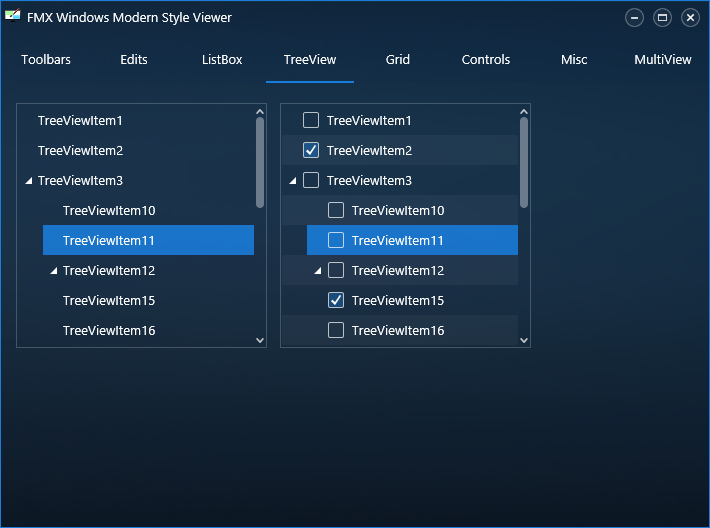
Task: Select TreeViewItem10 label in checkbox tree
Action: (398, 210)
